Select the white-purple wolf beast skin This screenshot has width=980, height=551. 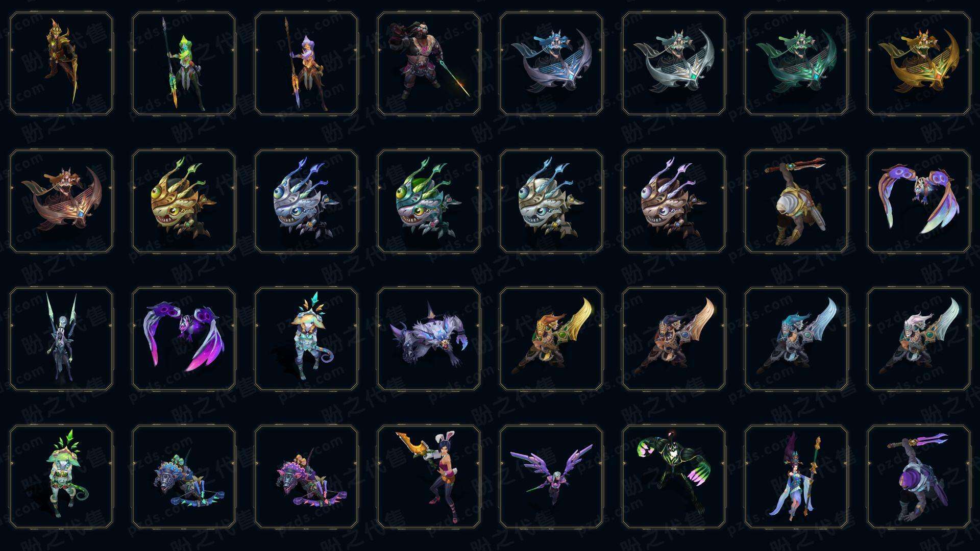click(x=429, y=339)
